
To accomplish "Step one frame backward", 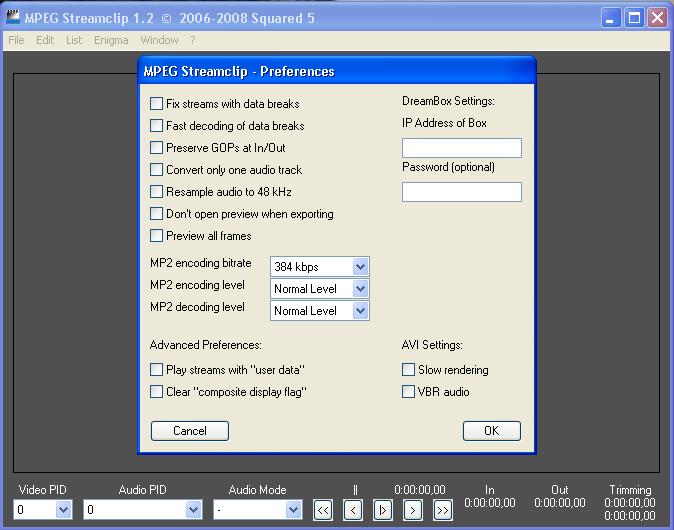I will (353, 510).
